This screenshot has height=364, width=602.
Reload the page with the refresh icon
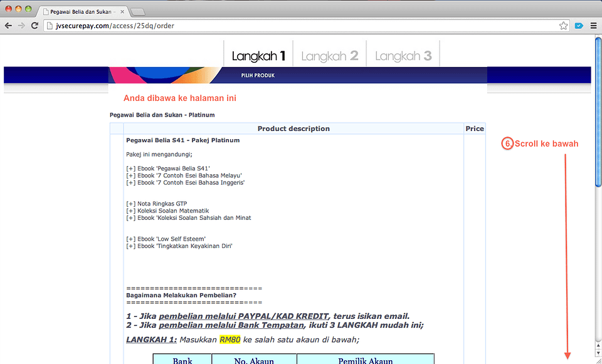click(x=34, y=26)
